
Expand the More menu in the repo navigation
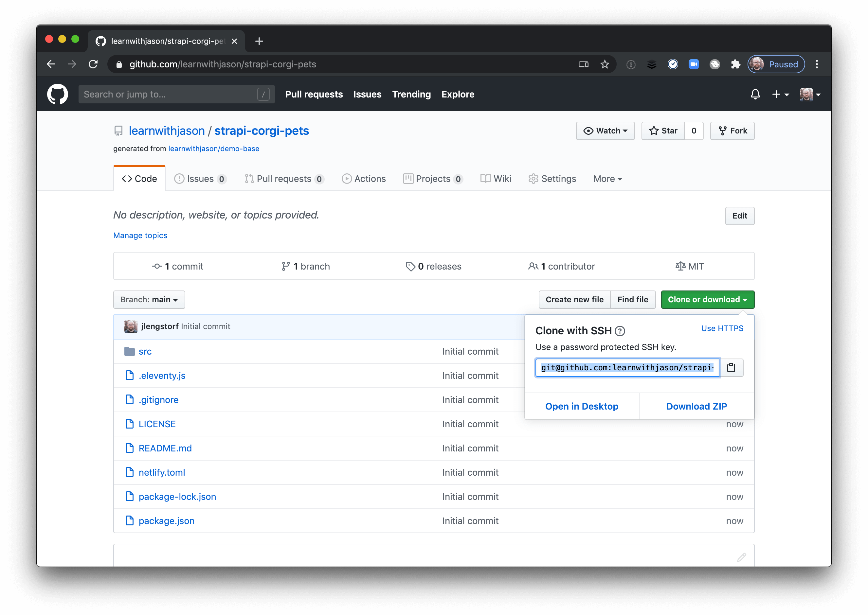tap(607, 178)
